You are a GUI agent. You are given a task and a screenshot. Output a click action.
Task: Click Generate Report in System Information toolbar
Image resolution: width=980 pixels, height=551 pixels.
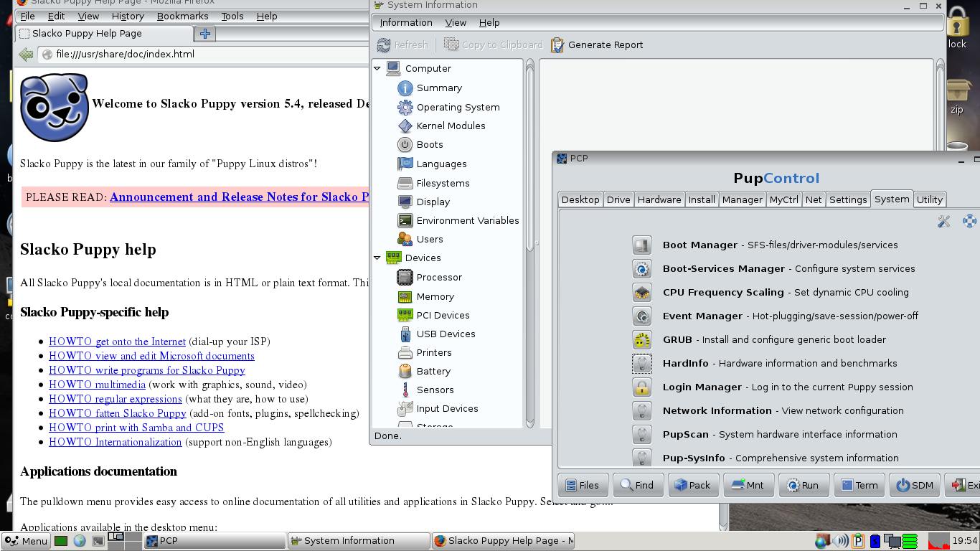click(x=597, y=45)
